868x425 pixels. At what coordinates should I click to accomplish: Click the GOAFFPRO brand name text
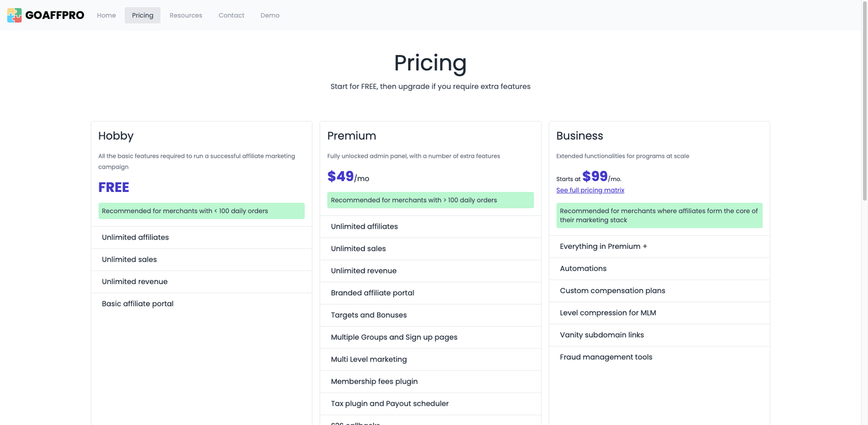click(x=55, y=15)
